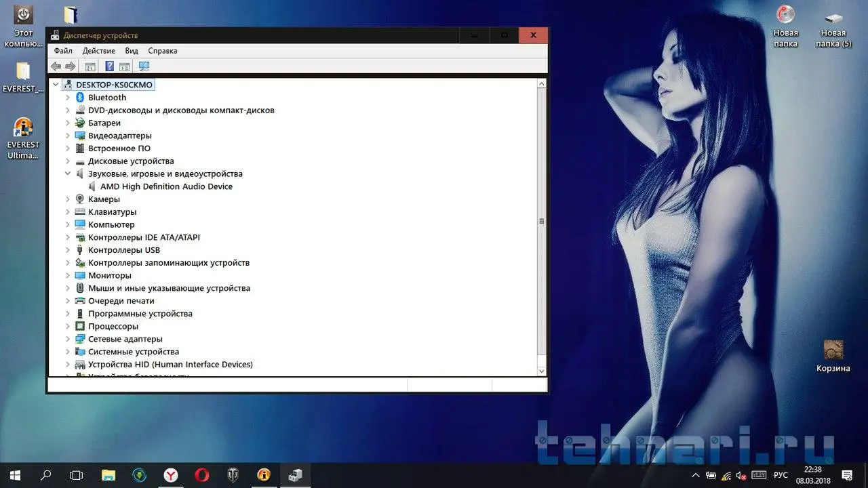Launch Yandex Browser from the taskbar
The image size is (868, 488).
click(x=171, y=475)
